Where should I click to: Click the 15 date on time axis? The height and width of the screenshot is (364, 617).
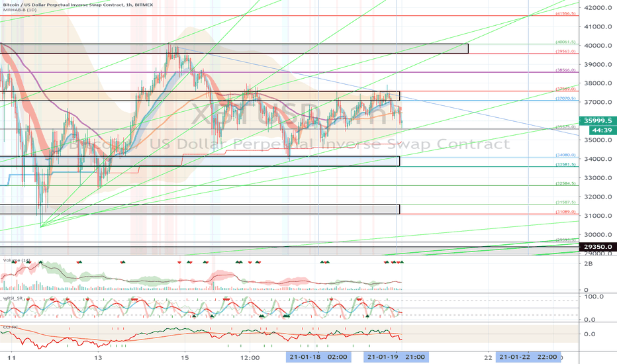(185, 357)
